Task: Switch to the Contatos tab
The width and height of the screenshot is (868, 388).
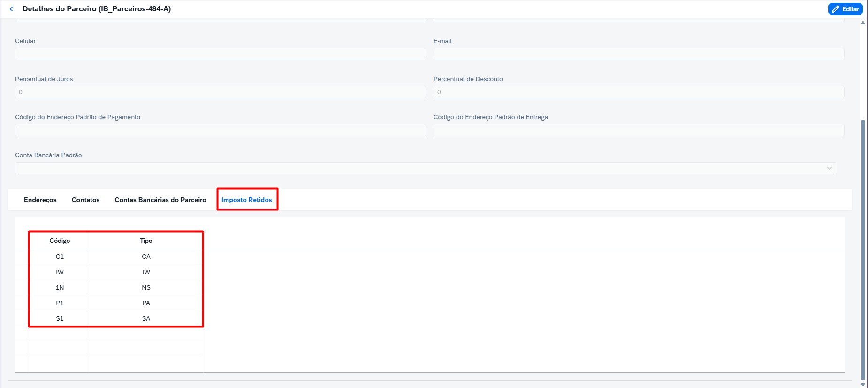Action: [x=85, y=200]
